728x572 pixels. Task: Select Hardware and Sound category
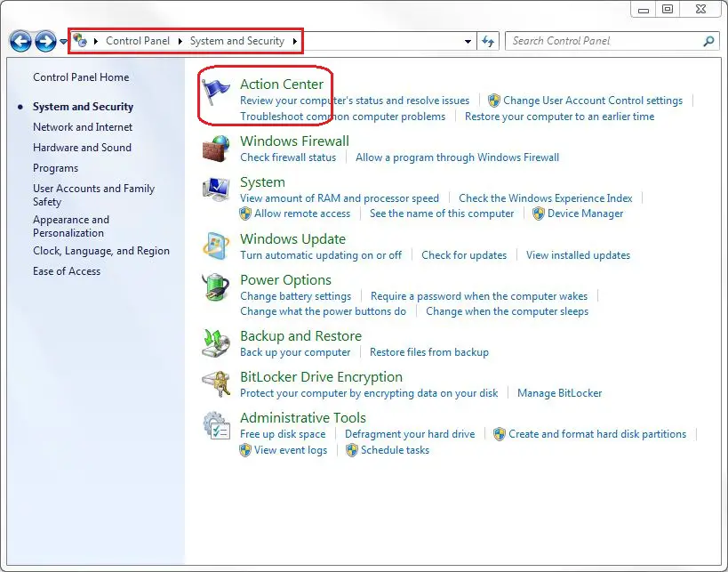(82, 148)
